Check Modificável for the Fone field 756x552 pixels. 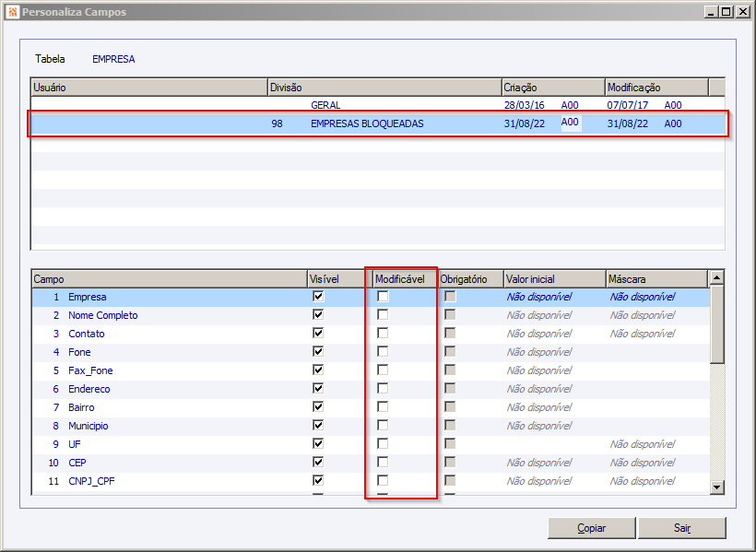tap(383, 351)
